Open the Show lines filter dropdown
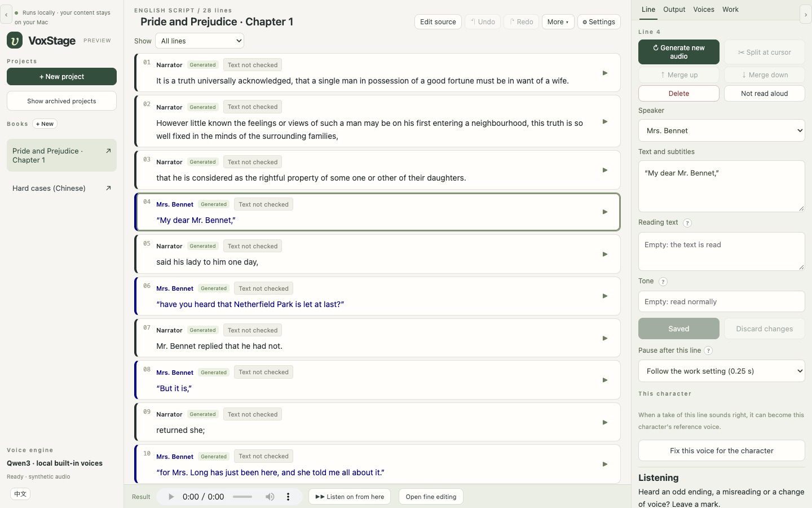The width and height of the screenshot is (812, 508). pyautogui.click(x=200, y=41)
